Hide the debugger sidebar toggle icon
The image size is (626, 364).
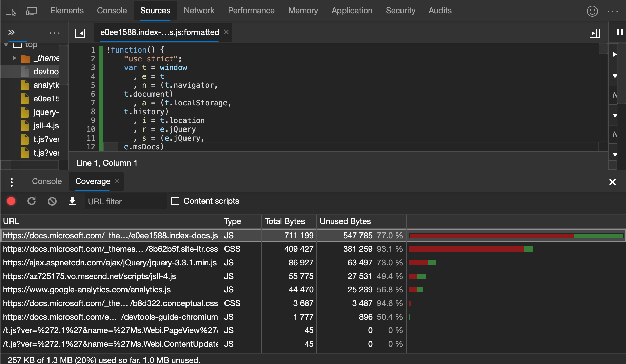pos(595,33)
